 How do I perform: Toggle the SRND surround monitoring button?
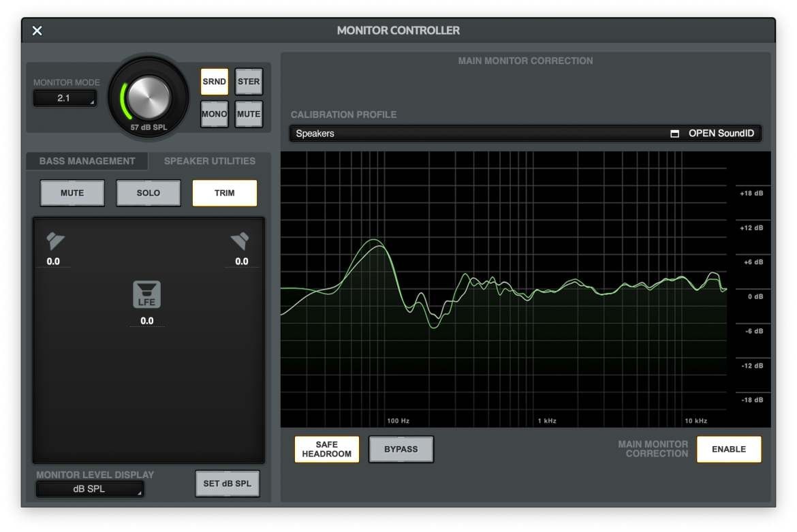[214, 82]
